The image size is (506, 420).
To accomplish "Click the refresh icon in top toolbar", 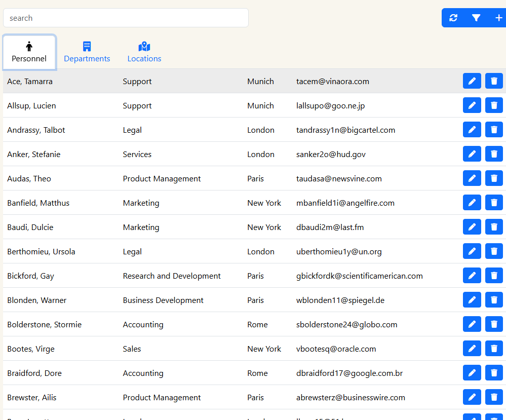I will click(x=453, y=18).
